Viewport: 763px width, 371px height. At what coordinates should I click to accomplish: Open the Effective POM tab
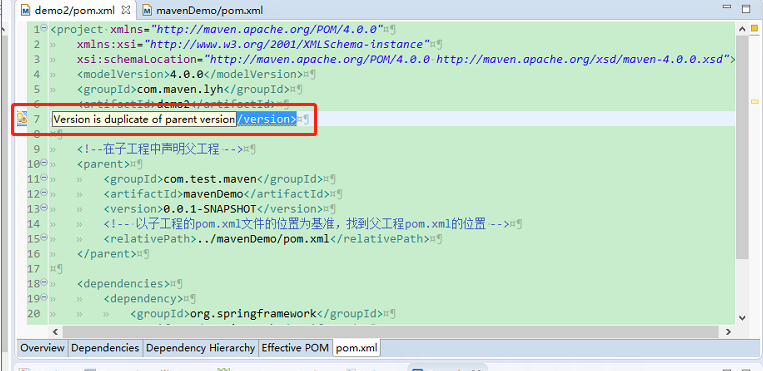pyautogui.click(x=295, y=348)
